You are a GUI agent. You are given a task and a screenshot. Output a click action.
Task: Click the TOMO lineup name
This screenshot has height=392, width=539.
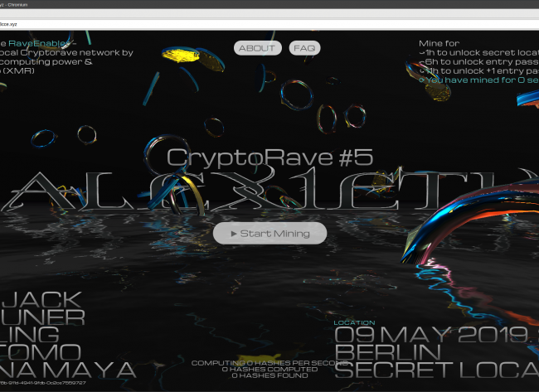[x=41, y=352]
